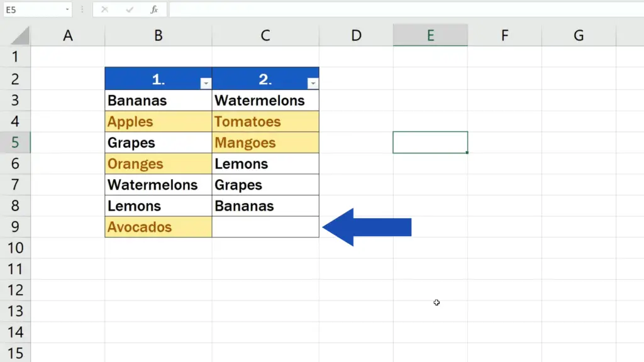644x362 pixels.
Task: Click the formula bar resize dots handle
Action: pyautogui.click(x=82, y=9)
